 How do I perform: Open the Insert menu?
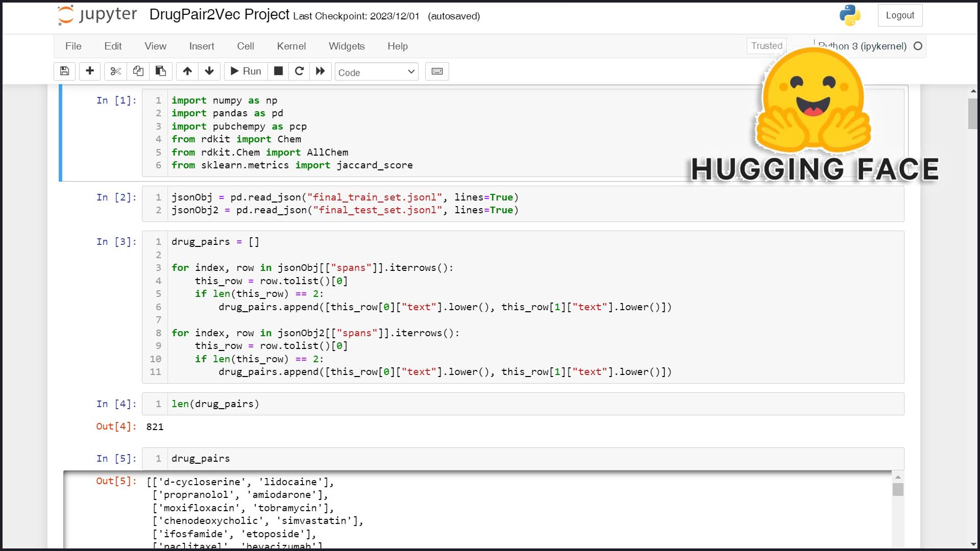[202, 46]
